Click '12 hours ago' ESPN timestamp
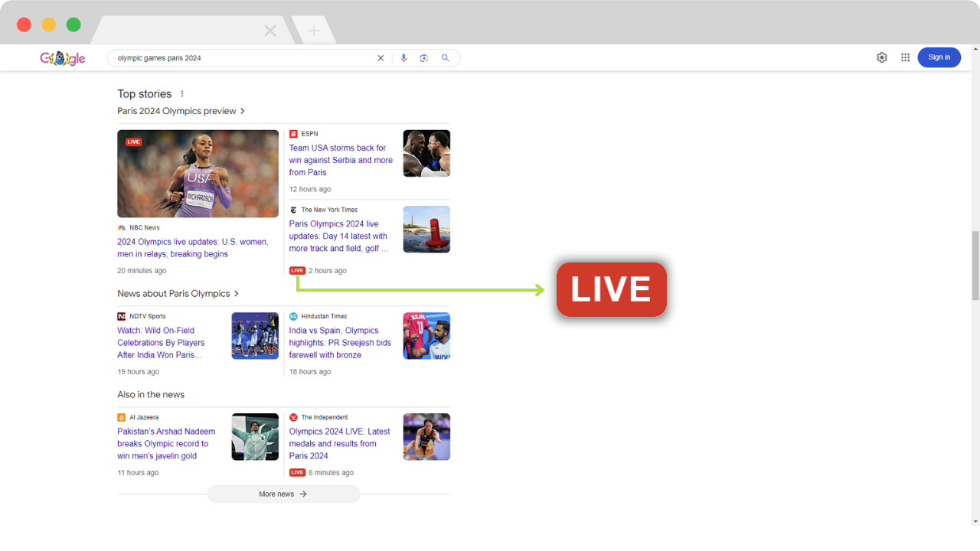The image size is (980, 551). [x=310, y=189]
